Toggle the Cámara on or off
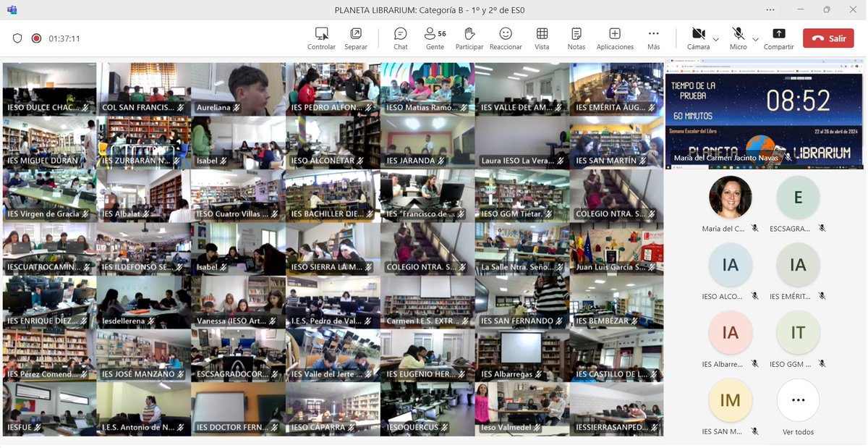The width and height of the screenshot is (868, 448). coord(698,38)
